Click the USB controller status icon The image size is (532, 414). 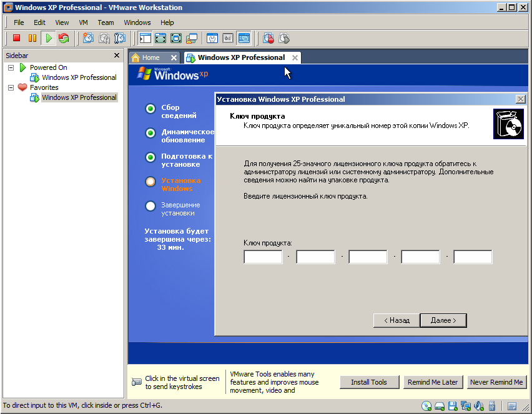[492, 406]
